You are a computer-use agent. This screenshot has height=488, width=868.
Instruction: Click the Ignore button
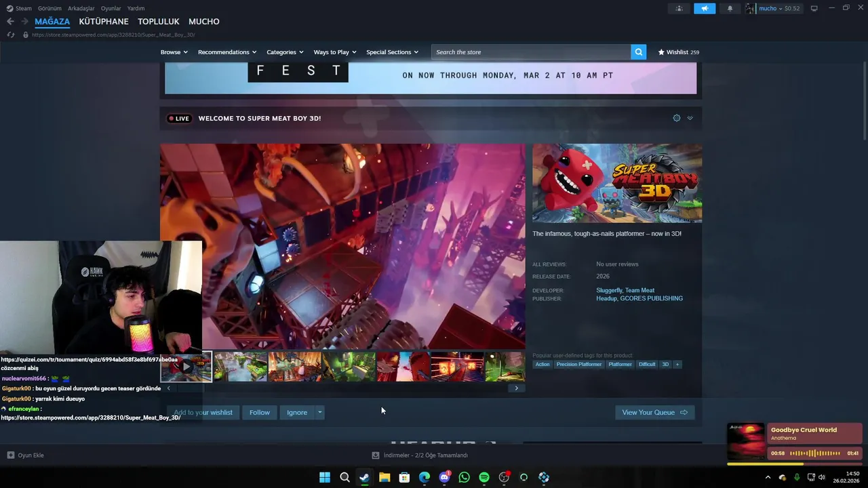point(297,412)
